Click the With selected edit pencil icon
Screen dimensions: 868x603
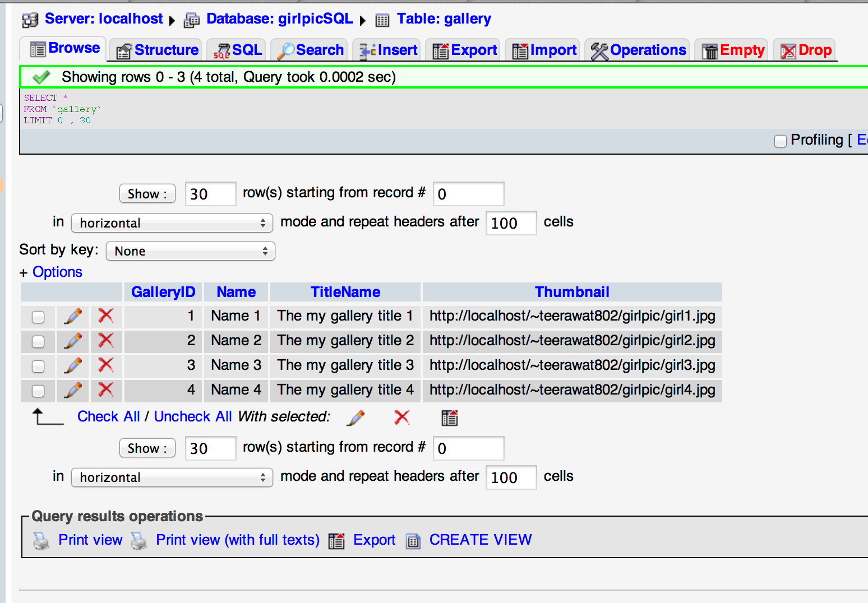356,418
